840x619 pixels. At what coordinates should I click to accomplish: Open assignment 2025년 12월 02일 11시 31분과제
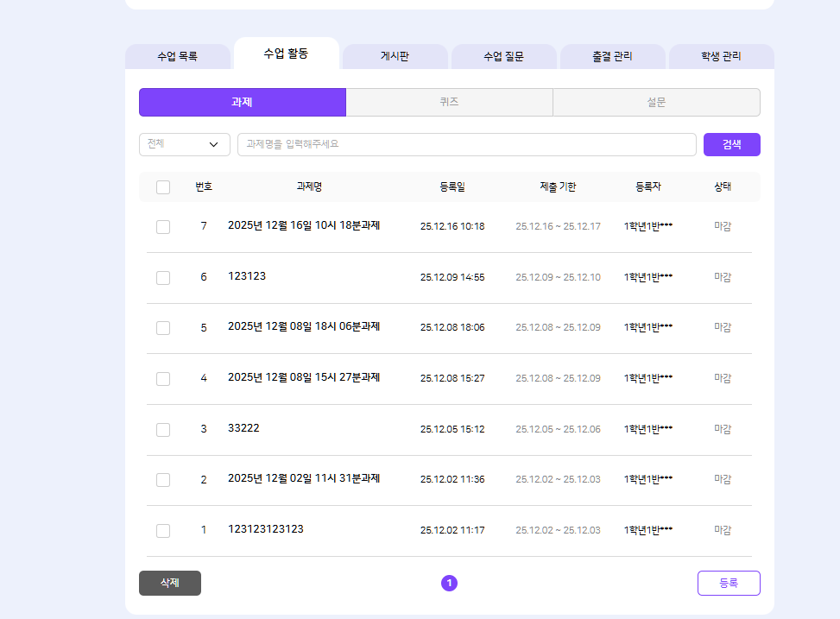point(304,478)
